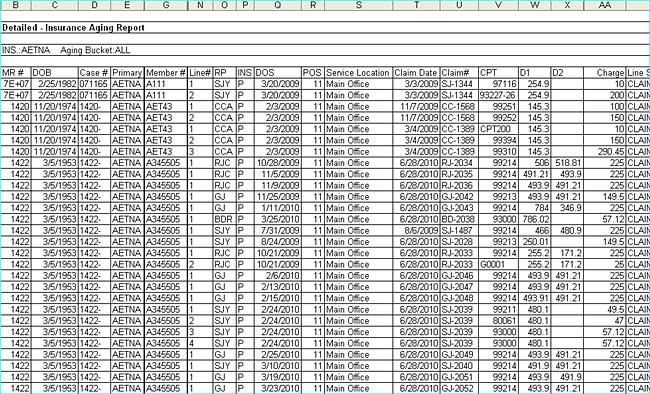Click the D2 cell '518.81'
The width and height of the screenshot is (650, 394).
click(x=567, y=163)
